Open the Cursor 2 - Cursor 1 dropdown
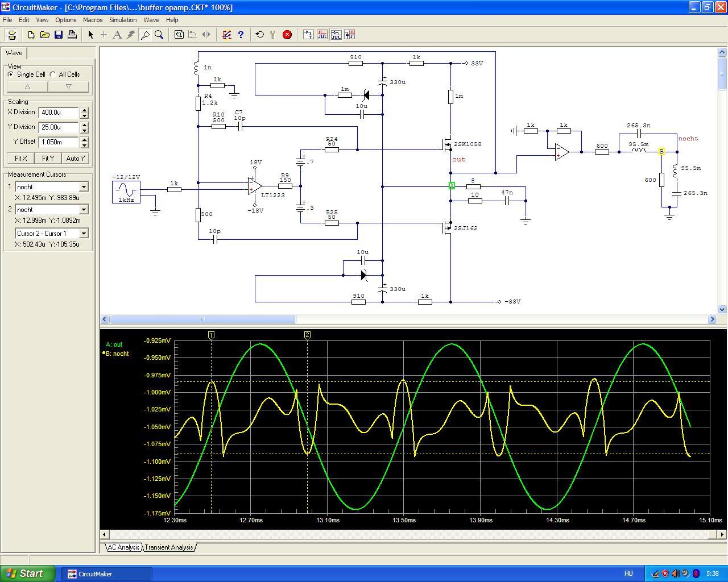This screenshot has width=728, height=582. [x=84, y=234]
